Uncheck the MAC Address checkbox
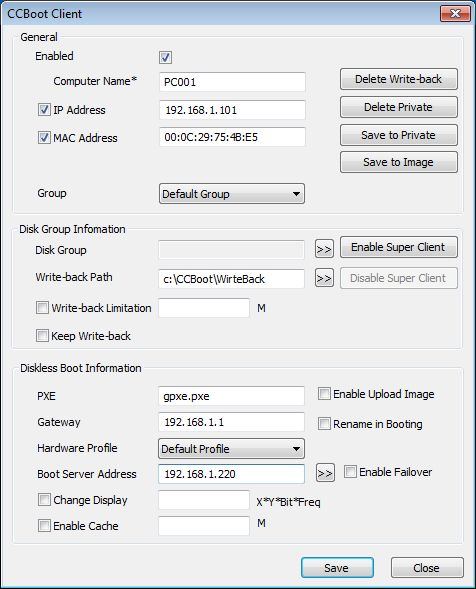The image size is (476, 589). pyautogui.click(x=44, y=137)
